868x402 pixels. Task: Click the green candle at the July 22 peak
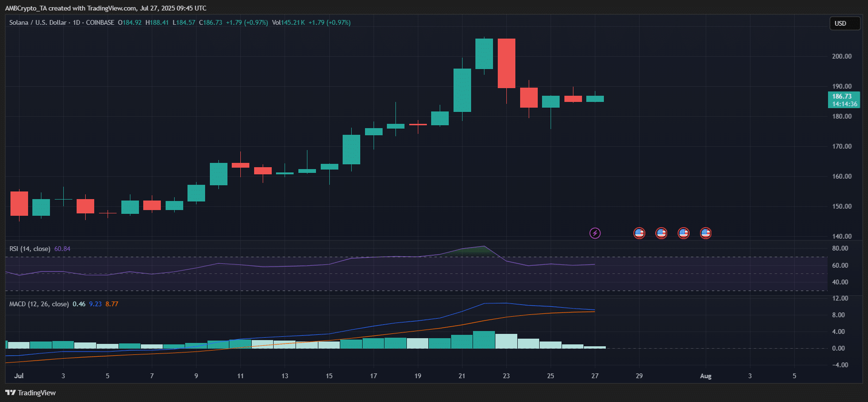[484, 54]
